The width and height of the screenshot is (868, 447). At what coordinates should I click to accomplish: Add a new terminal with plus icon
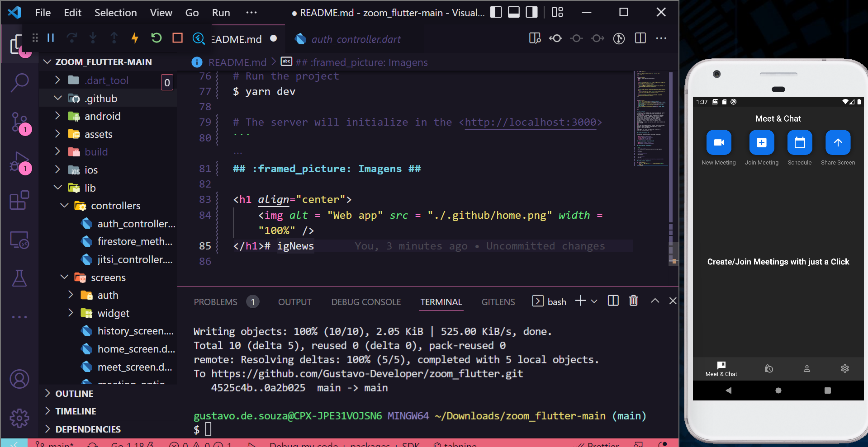click(x=580, y=301)
